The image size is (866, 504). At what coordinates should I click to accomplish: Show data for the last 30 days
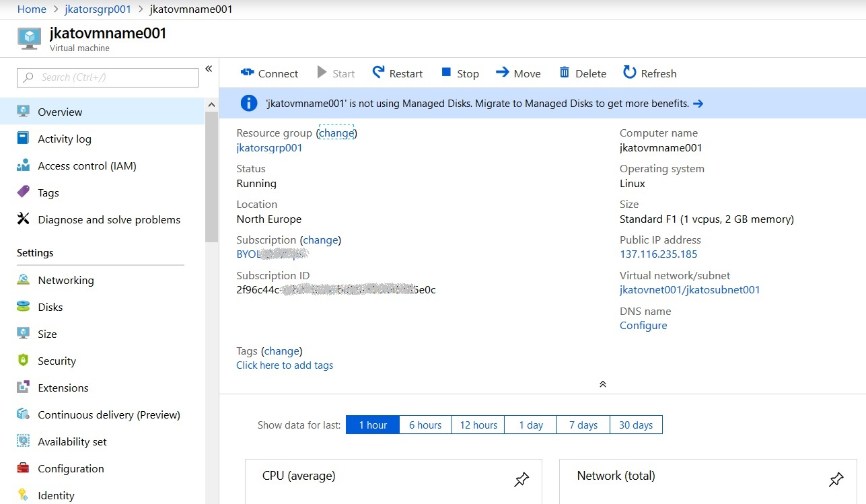(636, 425)
